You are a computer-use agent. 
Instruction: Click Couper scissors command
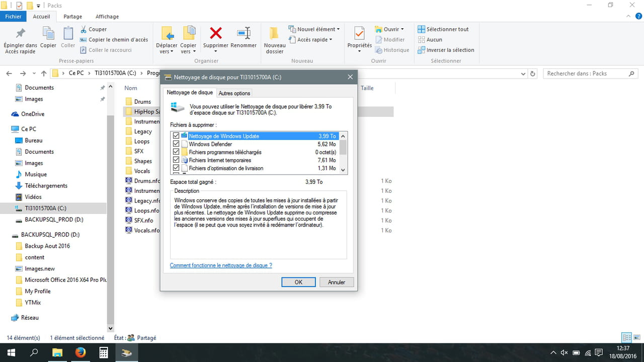[x=93, y=29]
